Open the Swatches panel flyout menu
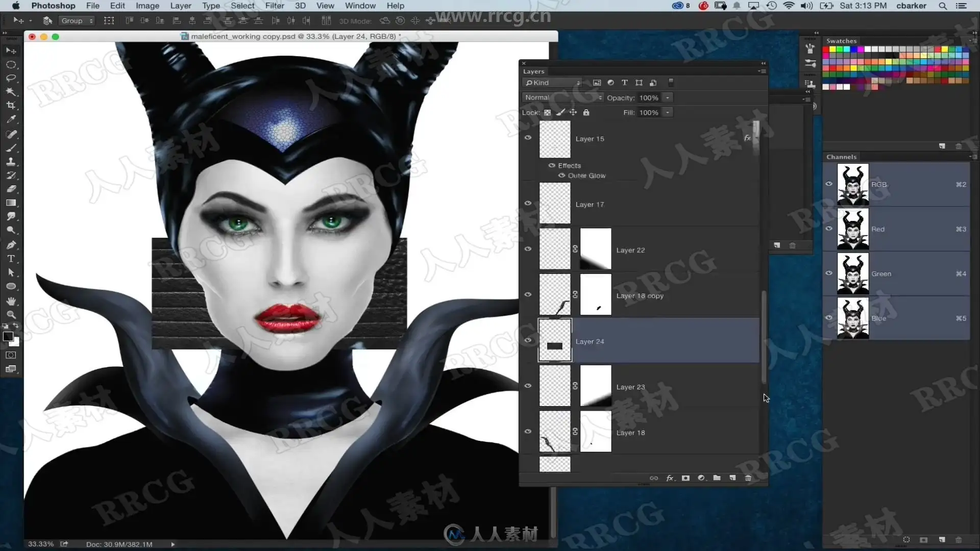The height and width of the screenshot is (551, 980). [x=973, y=41]
